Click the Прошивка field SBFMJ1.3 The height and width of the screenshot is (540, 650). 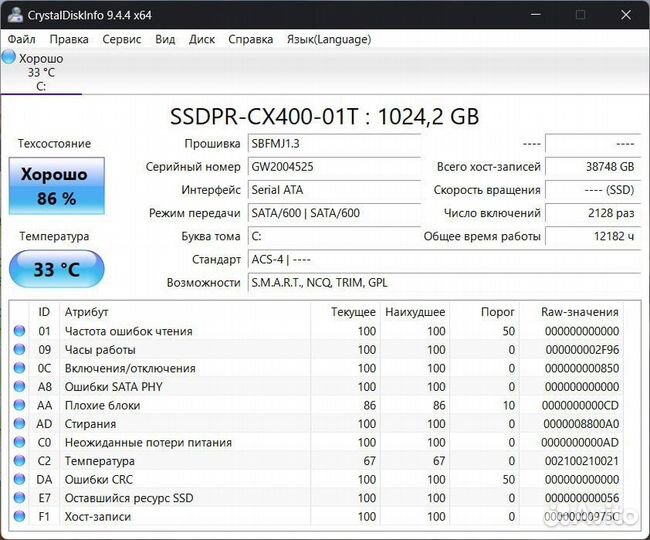click(x=334, y=144)
